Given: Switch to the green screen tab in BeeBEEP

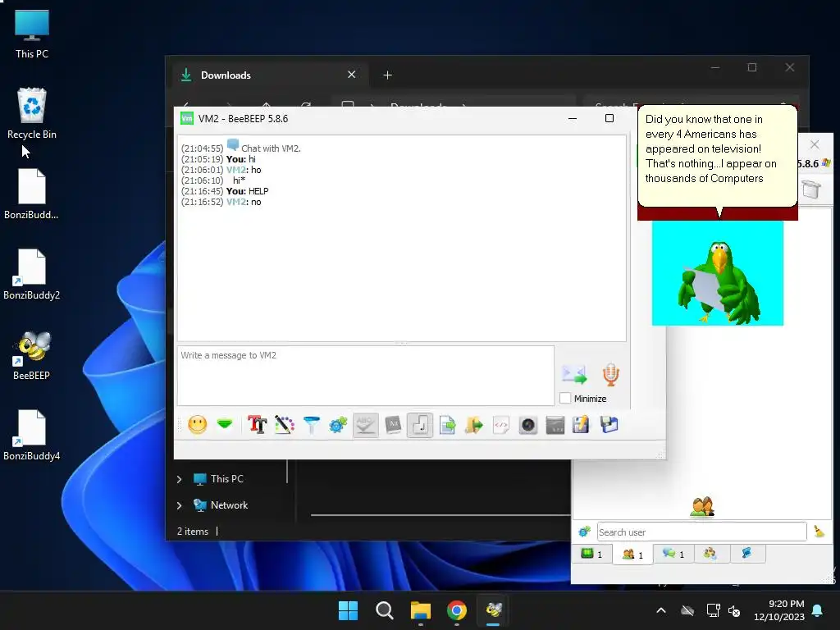Looking at the screenshot, I should tap(591, 554).
